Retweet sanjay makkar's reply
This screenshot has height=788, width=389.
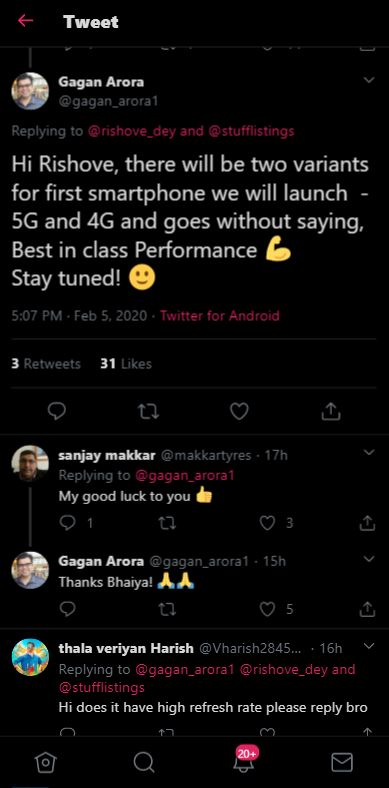(167, 523)
